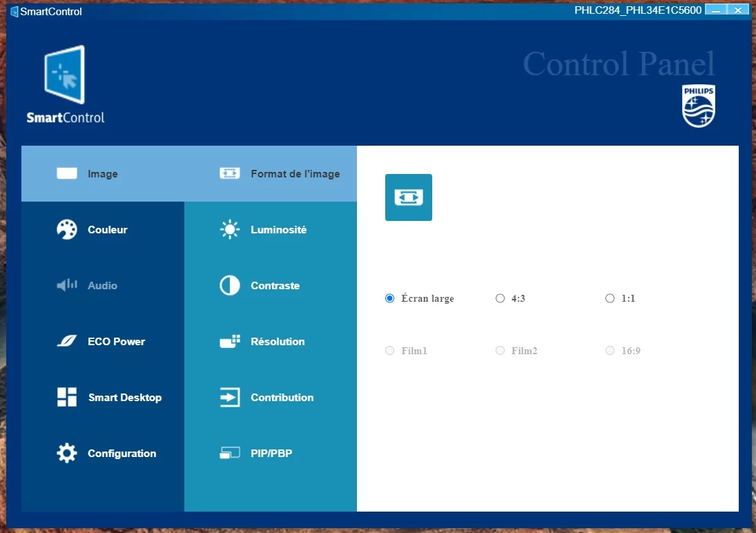Click the Résolution icon
The height and width of the screenshot is (533, 756).
click(x=229, y=341)
